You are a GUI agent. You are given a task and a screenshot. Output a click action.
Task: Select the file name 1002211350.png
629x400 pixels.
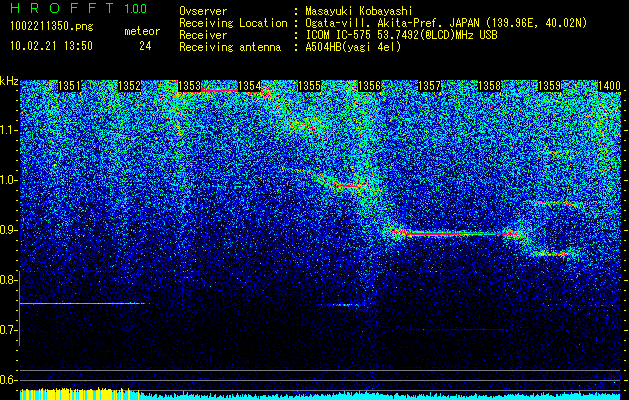52,26
